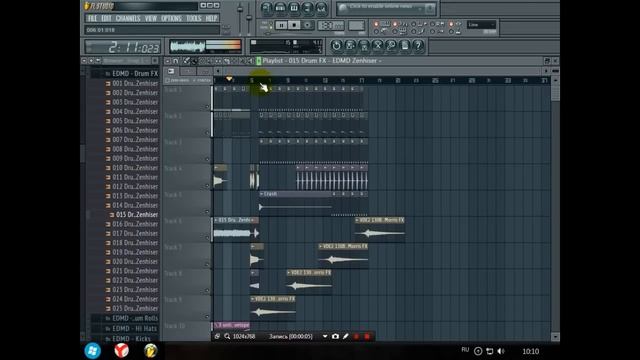
Task: Toggle the playlist snap magnet icon
Action: (176, 61)
